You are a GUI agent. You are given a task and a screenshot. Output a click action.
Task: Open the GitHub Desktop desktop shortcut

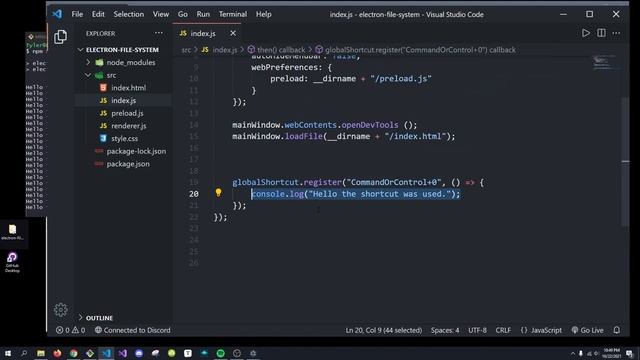pos(12,262)
